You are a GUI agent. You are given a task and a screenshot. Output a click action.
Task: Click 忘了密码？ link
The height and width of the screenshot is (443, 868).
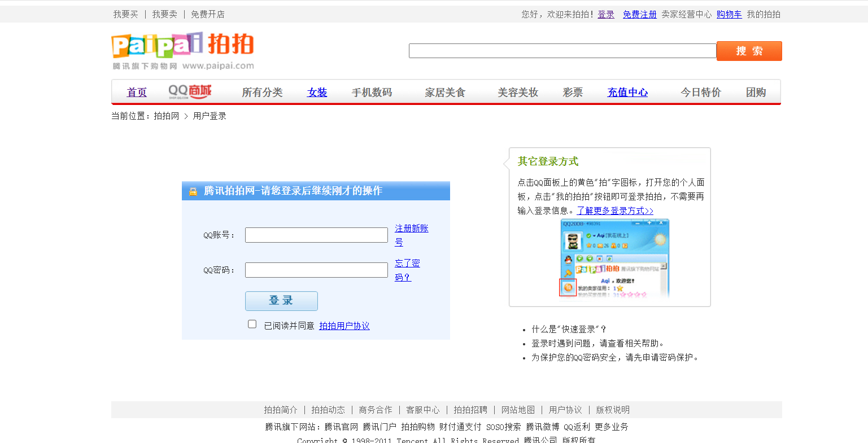pyautogui.click(x=407, y=270)
